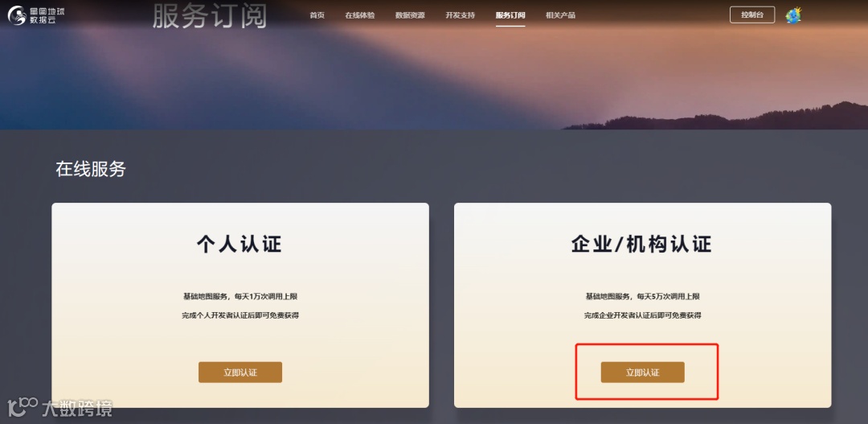This screenshot has height=424, width=868.
Task: Click the text 每天5万次调用上限
Action: (677, 297)
